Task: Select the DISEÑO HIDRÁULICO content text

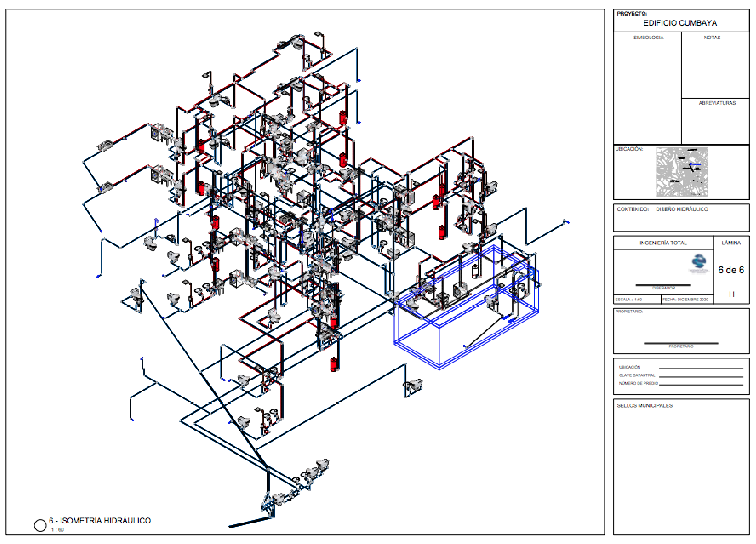Action: coord(682,209)
